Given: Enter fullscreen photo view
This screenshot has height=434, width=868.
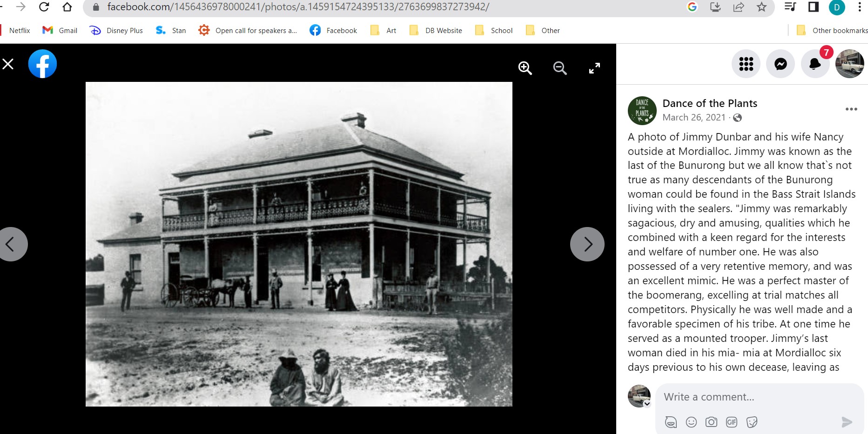Looking at the screenshot, I should (594, 68).
